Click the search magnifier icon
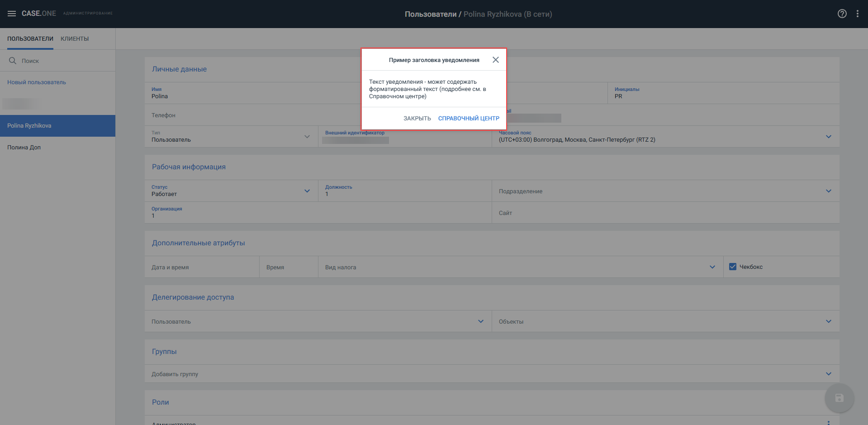Viewport: 868px width, 425px height. [13, 61]
